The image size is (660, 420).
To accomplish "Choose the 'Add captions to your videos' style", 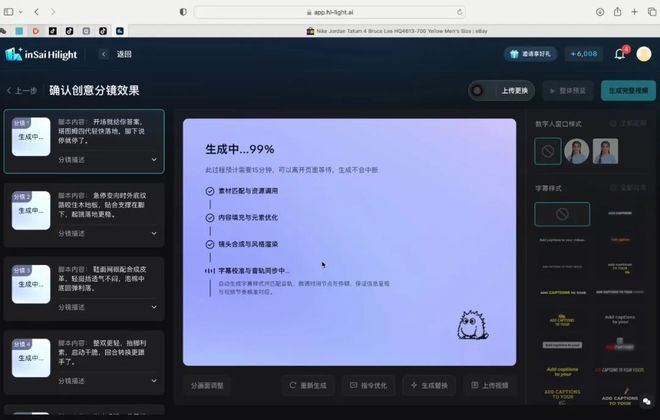I will tap(562, 240).
